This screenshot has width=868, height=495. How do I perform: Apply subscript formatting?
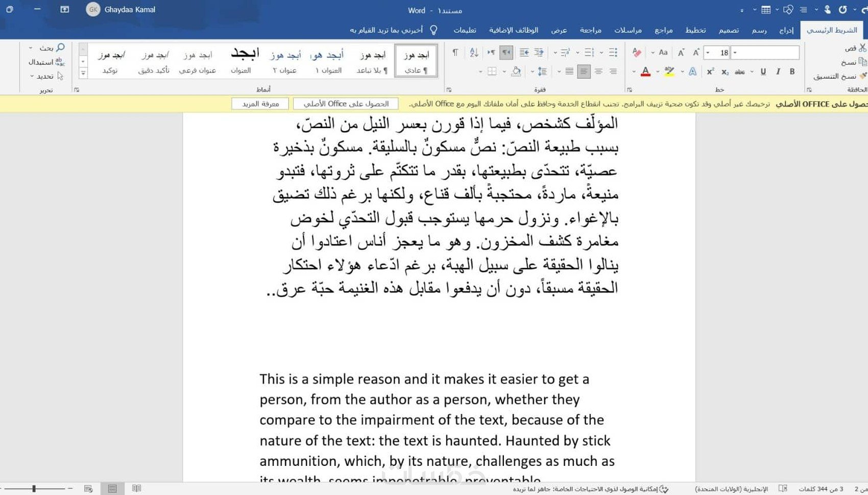(725, 72)
